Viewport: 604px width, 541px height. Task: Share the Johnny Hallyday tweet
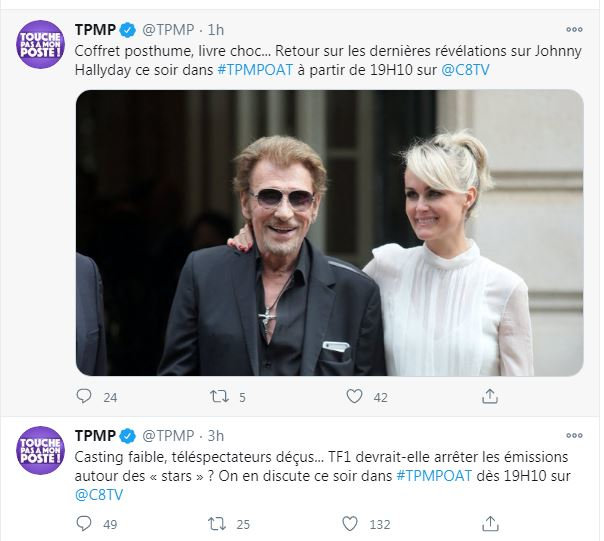click(489, 397)
